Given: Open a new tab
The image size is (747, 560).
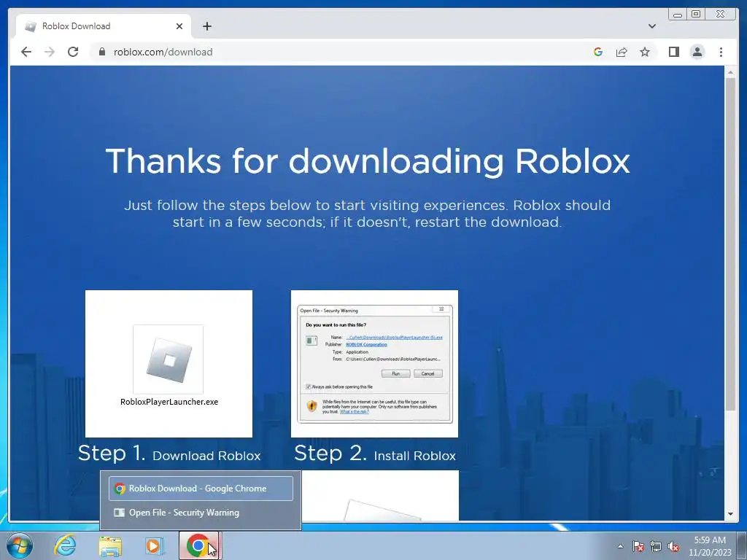Looking at the screenshot, I should (206, 26).
